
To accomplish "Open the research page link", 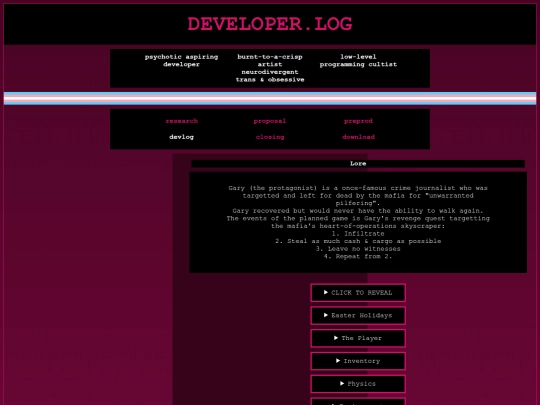I will coord(181,121).
